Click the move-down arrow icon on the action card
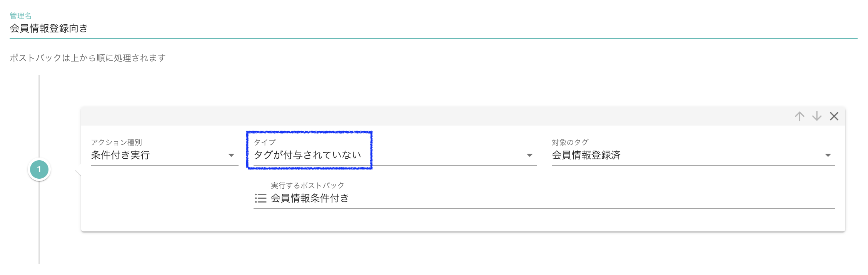868x275 pixels. [817, 116]
